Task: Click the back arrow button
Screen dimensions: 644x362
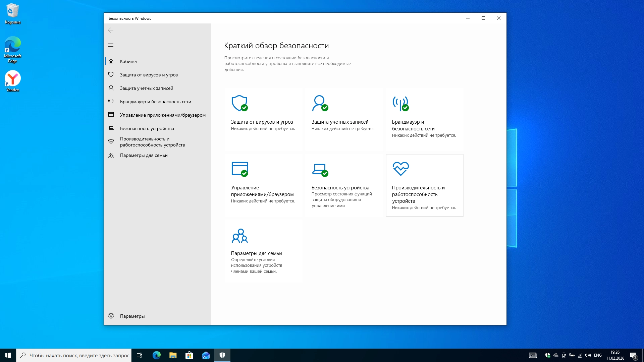Action: 111,31
